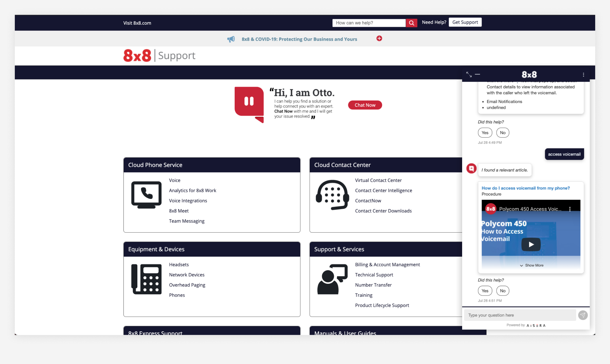Open the Virtual Contact Center link
This screenshot has height=364, width=610.
(378, 180)
